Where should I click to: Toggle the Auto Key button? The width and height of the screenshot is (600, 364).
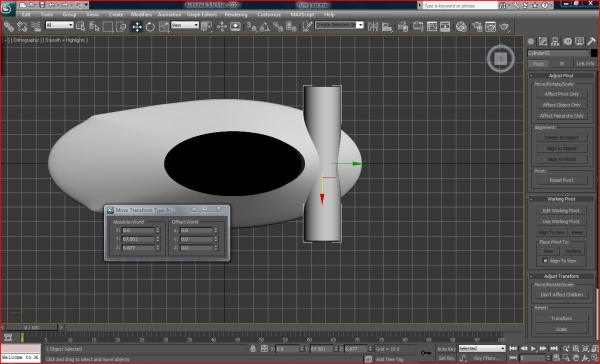446,349
